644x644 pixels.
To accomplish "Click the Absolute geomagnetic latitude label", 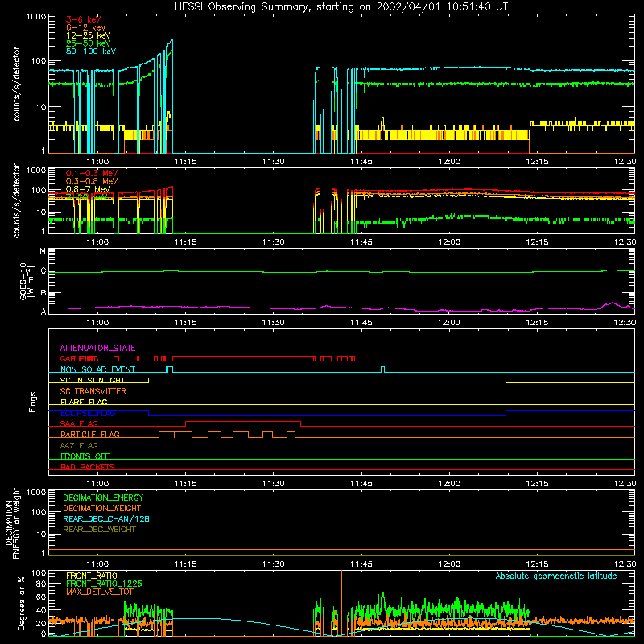I will click(556, 576).
